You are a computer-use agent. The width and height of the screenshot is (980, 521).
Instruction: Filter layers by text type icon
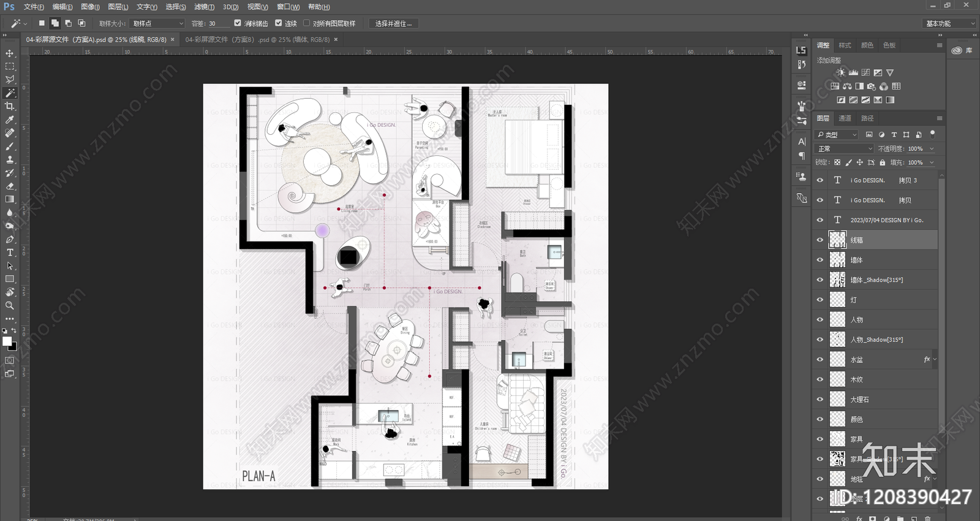894,135
